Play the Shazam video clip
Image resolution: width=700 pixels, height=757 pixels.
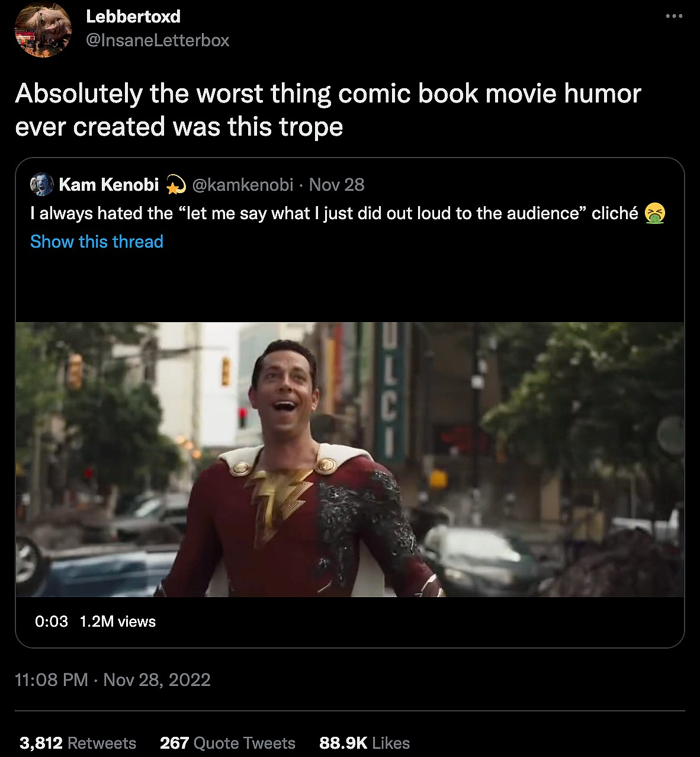(x=349, y=459)
